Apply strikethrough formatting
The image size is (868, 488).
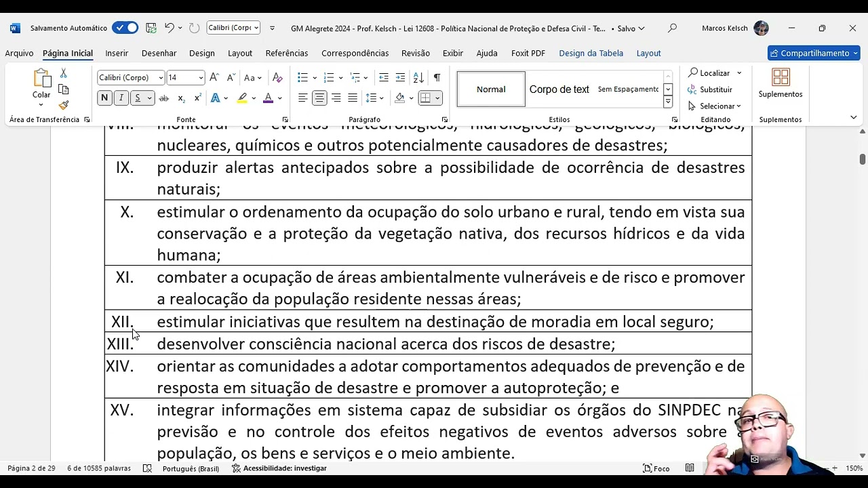163,98
